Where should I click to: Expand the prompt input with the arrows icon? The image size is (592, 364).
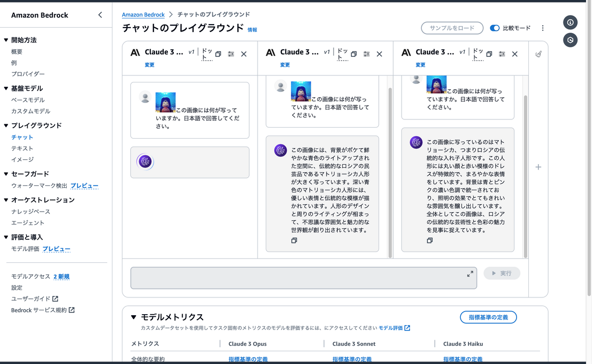(x=470, y=273)
